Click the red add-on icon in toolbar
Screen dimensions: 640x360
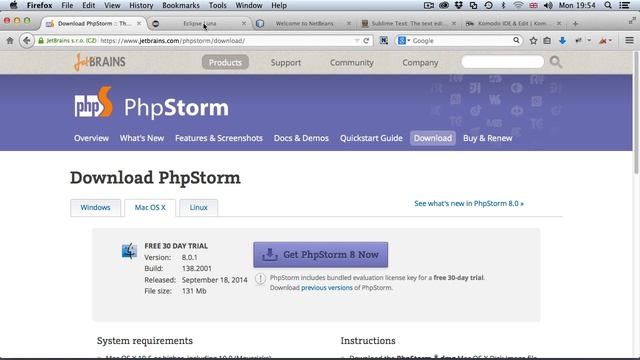pyautogui.click(x=603, y=40)
